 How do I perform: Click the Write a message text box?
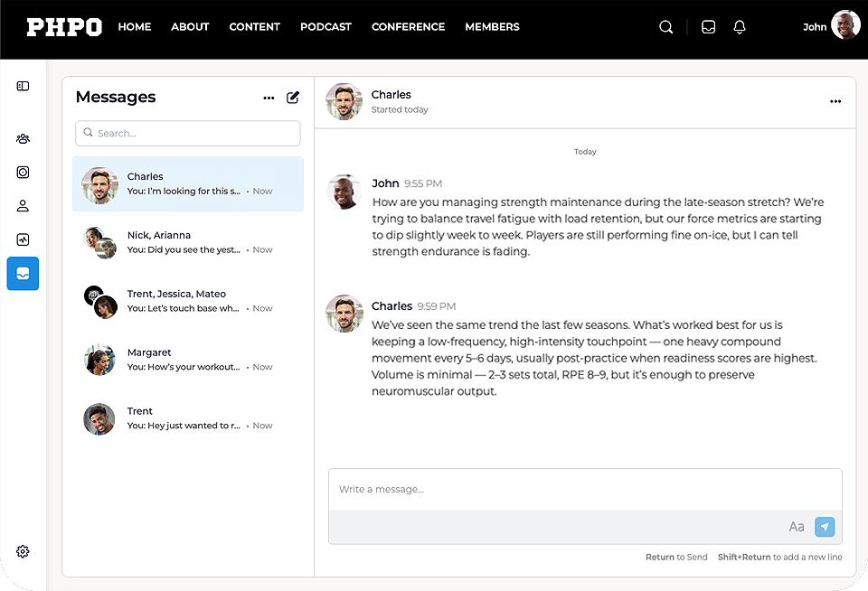[x=584, y=490]
